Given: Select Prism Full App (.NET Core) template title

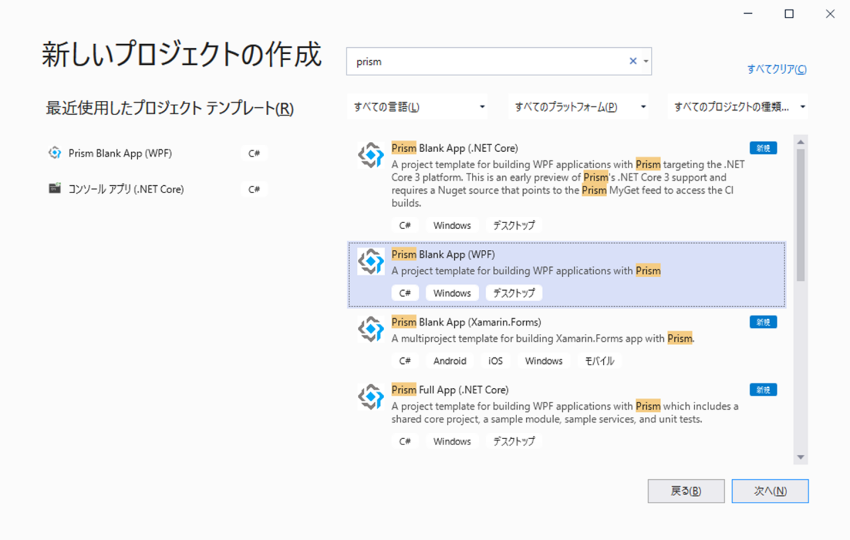Looking at the screenshot, I should pos(450,389).
